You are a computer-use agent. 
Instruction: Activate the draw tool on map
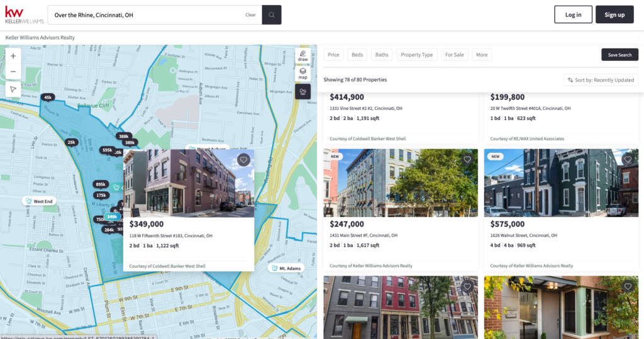coord(303,57)
